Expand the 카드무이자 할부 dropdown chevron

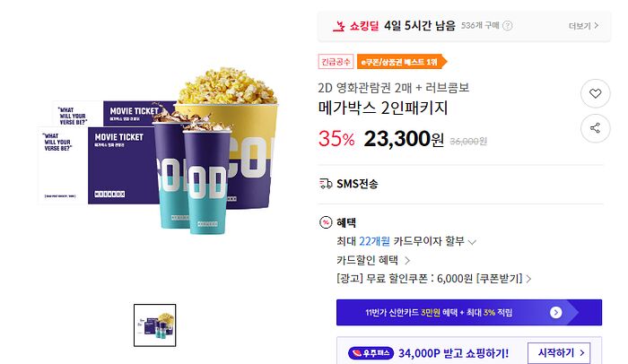tap(472, 242)
